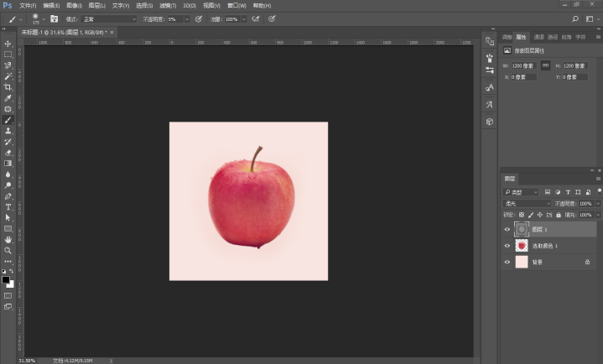Open the Edit Toolbar ellipsis icon
This screenshot has width=603, height=364.
(8, 262)
